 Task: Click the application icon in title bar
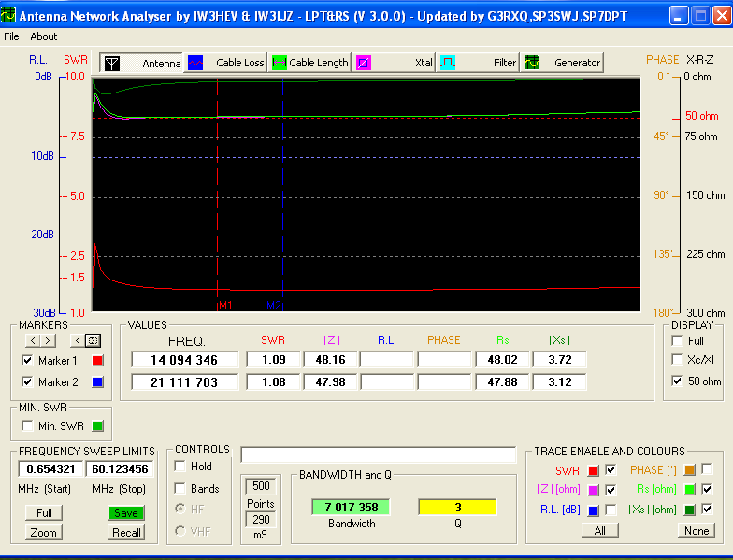point(10,15)
